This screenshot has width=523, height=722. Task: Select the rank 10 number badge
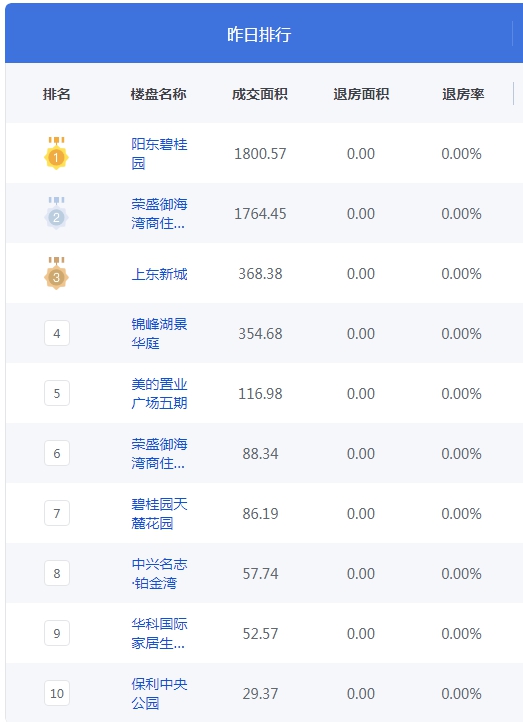pos(57,693)
